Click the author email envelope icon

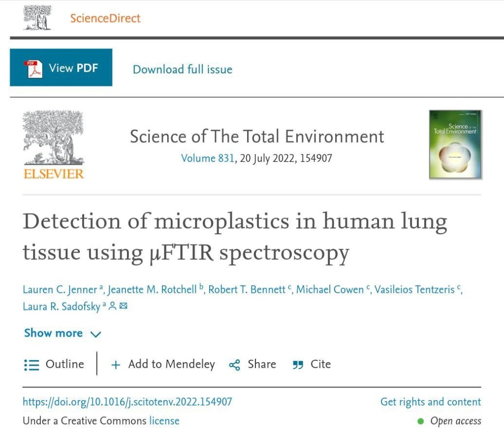point(124,306)
